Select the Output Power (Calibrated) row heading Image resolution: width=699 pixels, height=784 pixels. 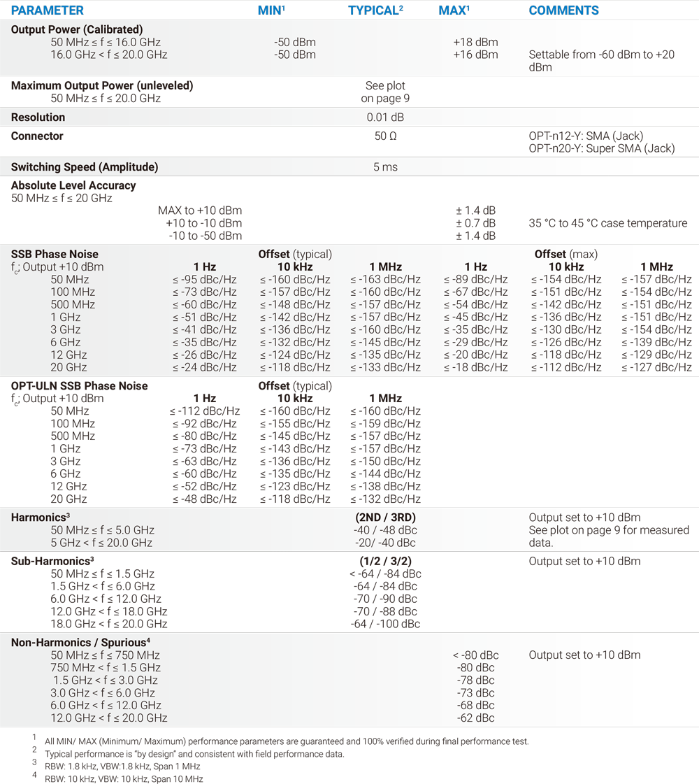[77, 29]
